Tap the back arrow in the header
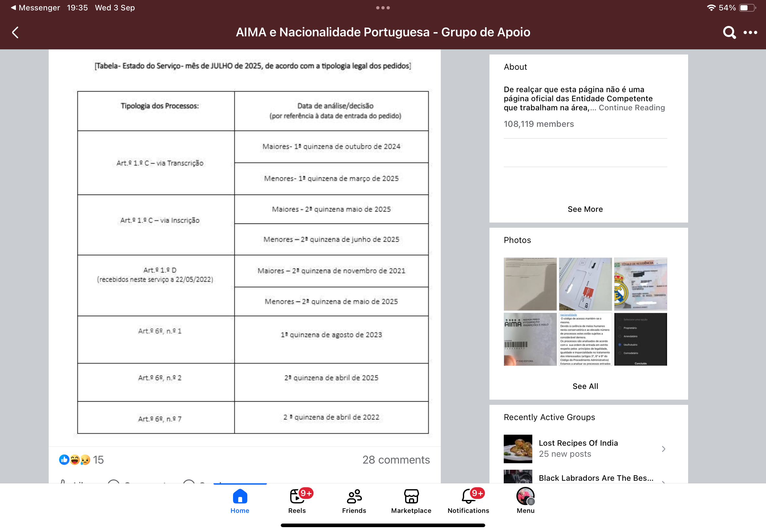Image resolution: width=766 pixels, height=532 pixels. [15, 32]
